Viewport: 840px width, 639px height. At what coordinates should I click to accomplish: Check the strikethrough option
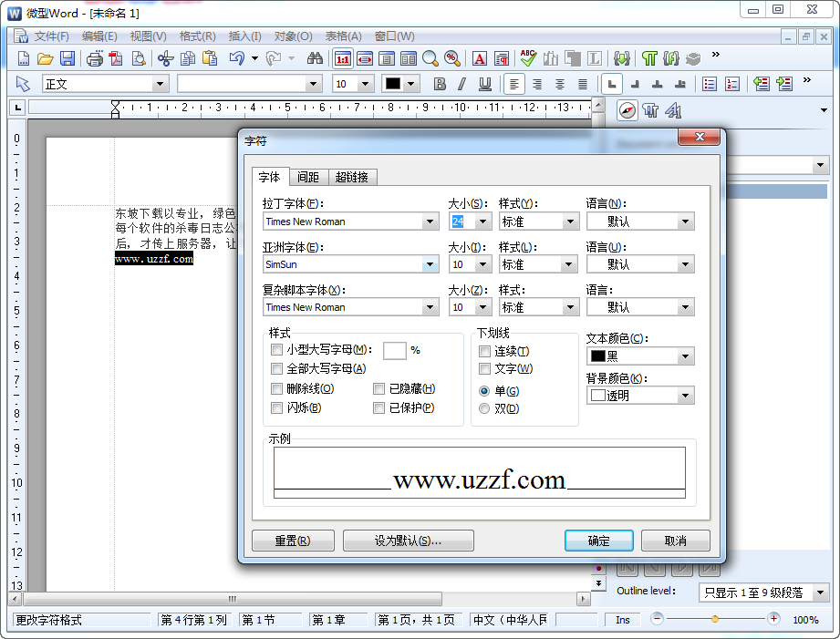click(276, 388)
